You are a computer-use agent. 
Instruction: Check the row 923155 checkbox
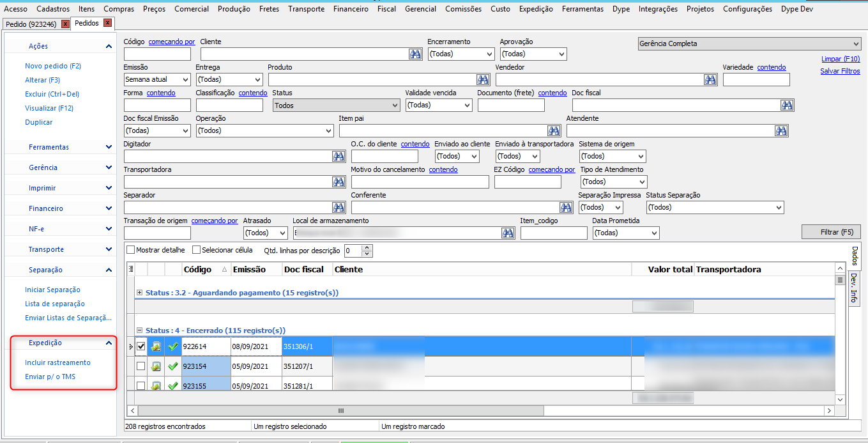click(141, 385)
